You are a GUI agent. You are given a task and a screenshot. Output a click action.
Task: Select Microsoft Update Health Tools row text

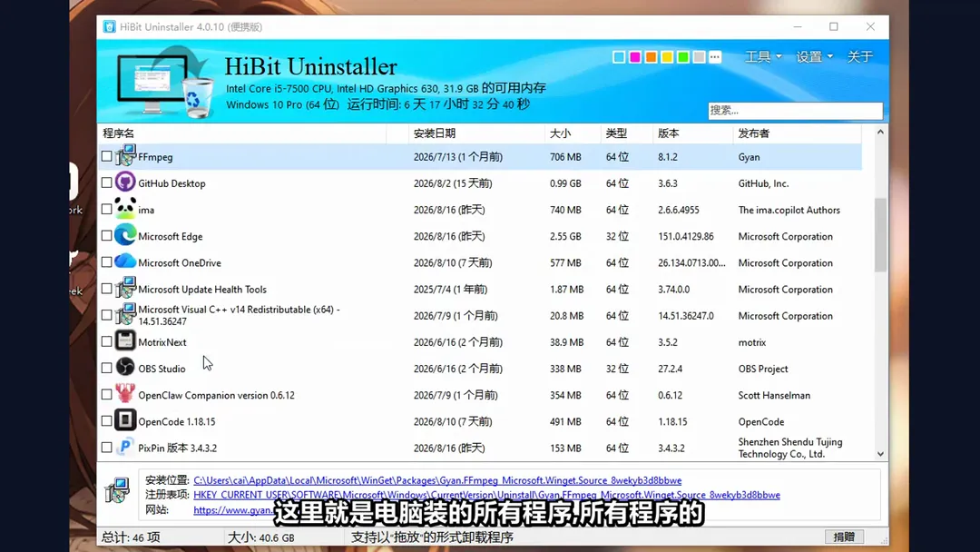[x=201, y=290]
